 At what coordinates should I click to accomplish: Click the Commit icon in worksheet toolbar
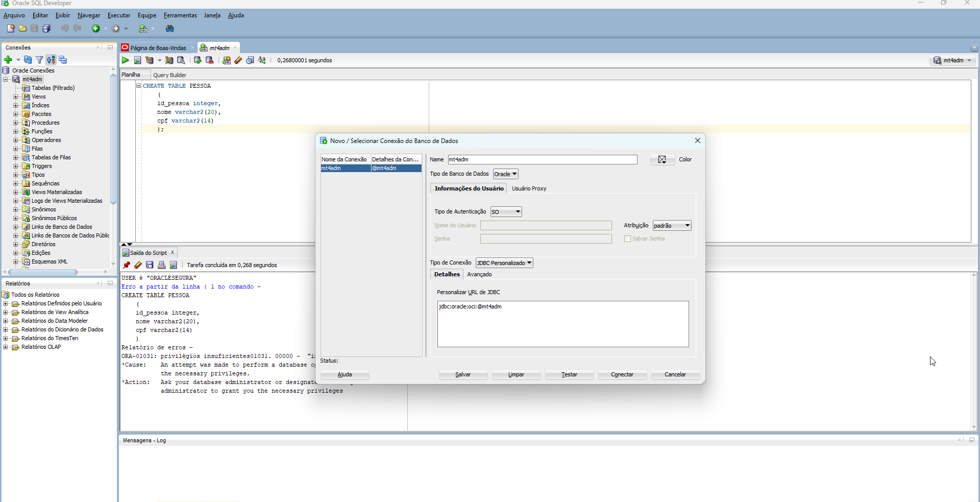click(198, 60)
